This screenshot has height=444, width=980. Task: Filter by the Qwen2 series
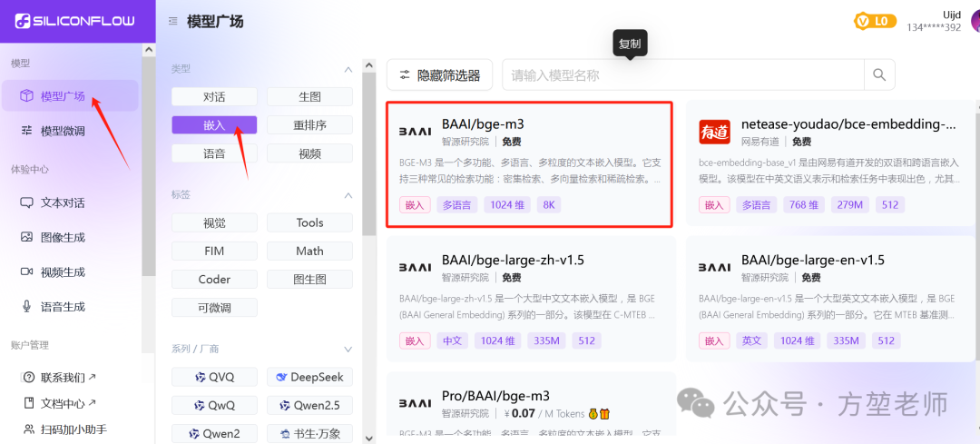[x=214, y=433]
